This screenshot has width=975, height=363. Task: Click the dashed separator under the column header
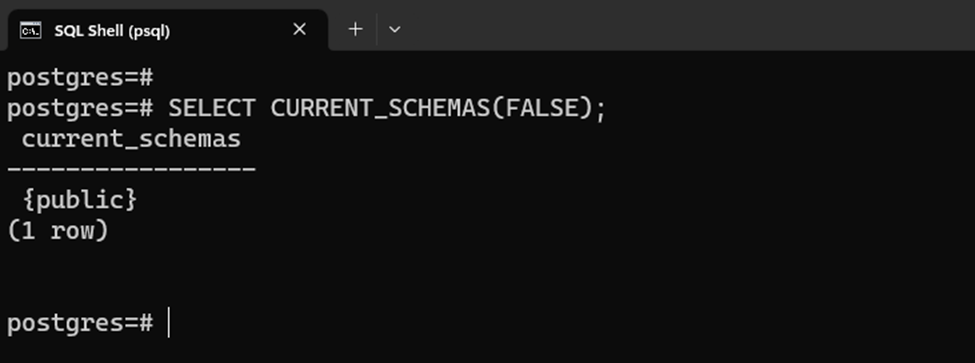[131, 168]
